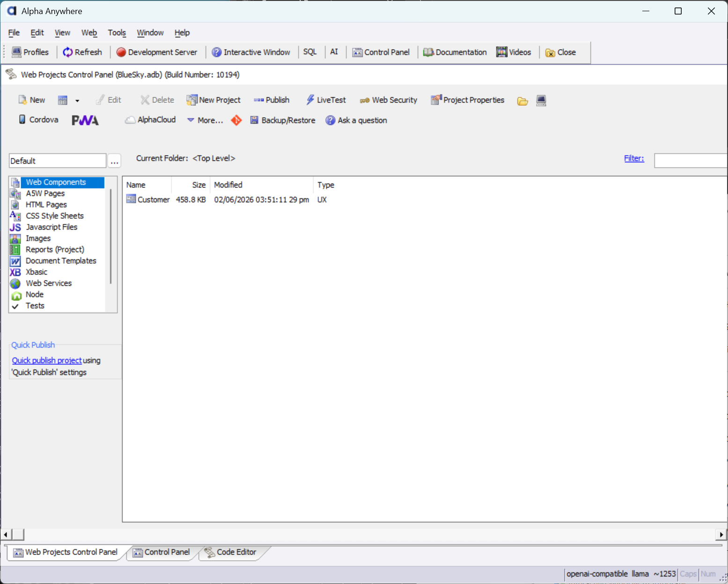
Task: Open Control Panel from the toolbar
Action: tap(381, 52)
